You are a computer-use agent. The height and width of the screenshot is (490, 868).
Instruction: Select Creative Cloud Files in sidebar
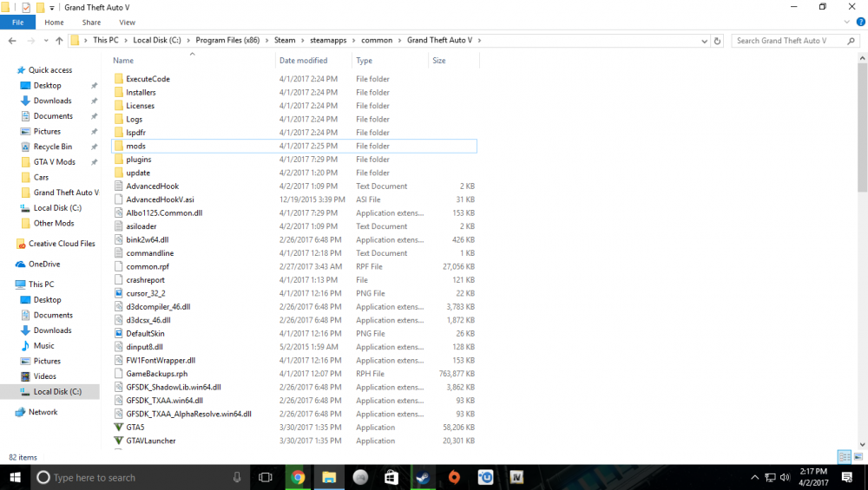tap(62, 244)
